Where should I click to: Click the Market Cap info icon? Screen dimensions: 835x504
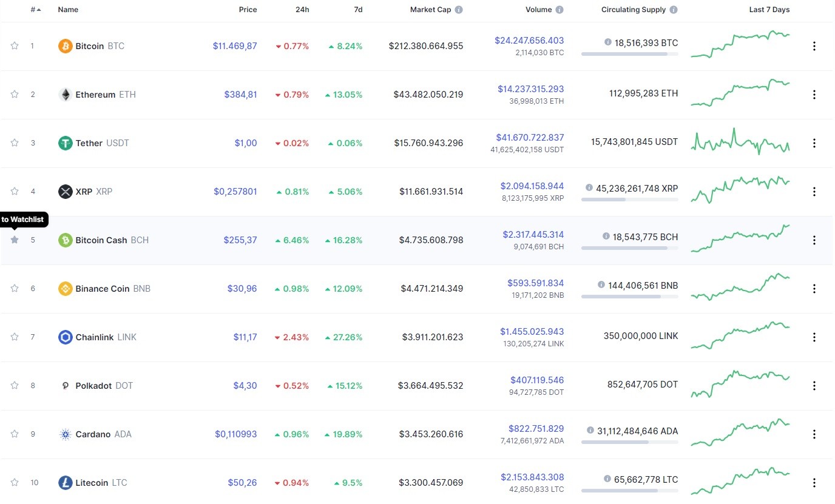pos(459,10)
